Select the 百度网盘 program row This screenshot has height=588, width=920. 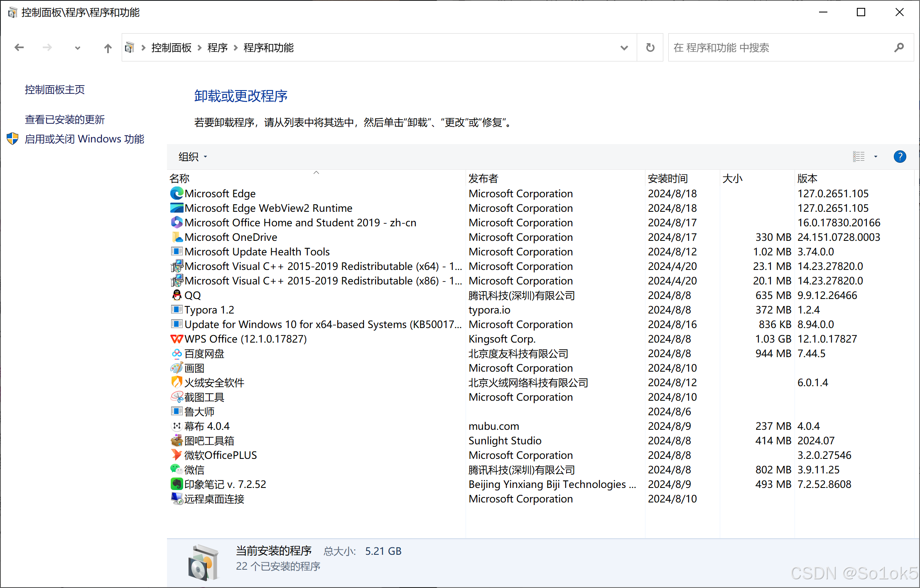pyautogui.click(x=204, y=353)
